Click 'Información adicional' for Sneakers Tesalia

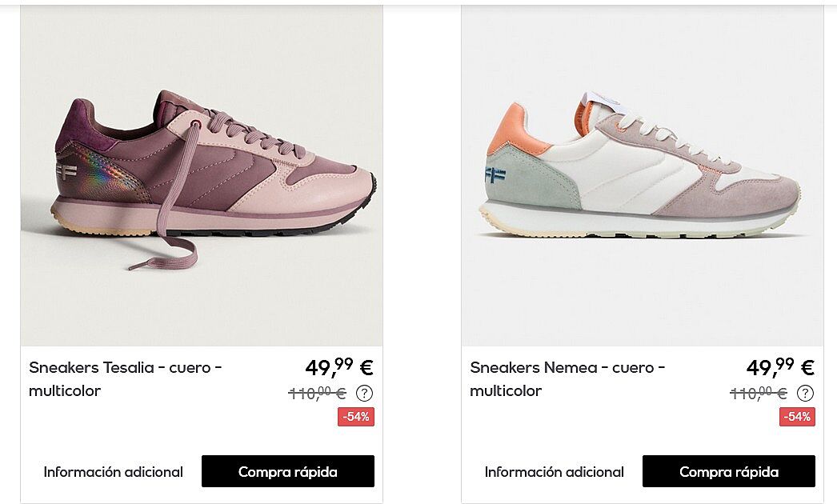pos(113,472)
